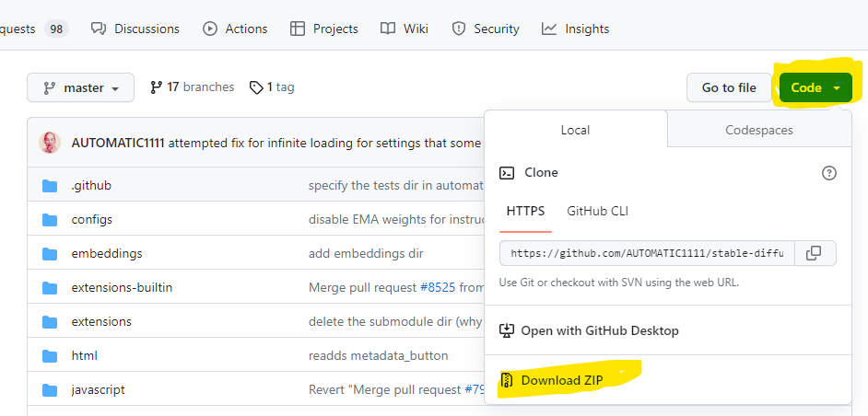Click the clone URL input field
868x416 pixels.
[x=647, y=253]
